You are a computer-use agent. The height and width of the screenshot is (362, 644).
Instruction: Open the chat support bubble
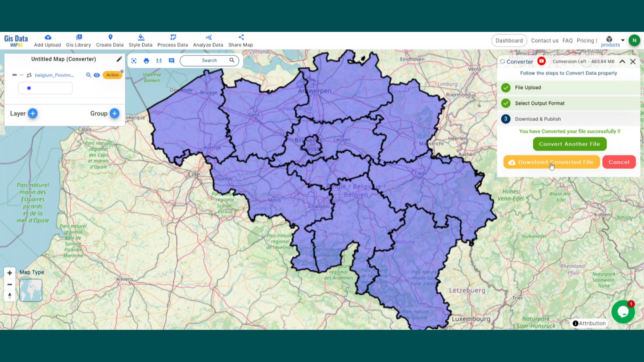pos(623,312)
